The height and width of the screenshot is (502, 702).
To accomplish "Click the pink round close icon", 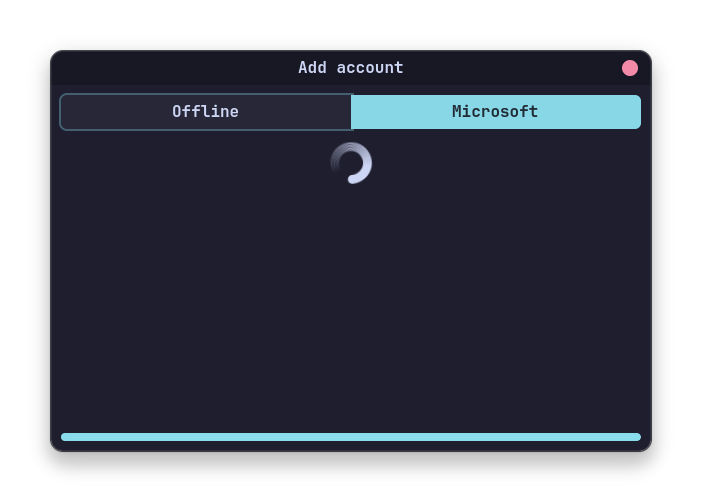I will click(x=629, y=68).
